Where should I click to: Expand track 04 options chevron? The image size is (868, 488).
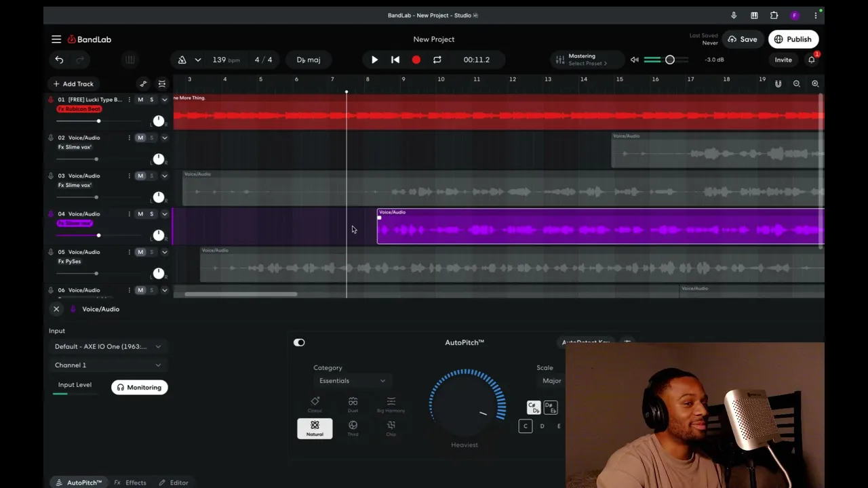[164, 213]
